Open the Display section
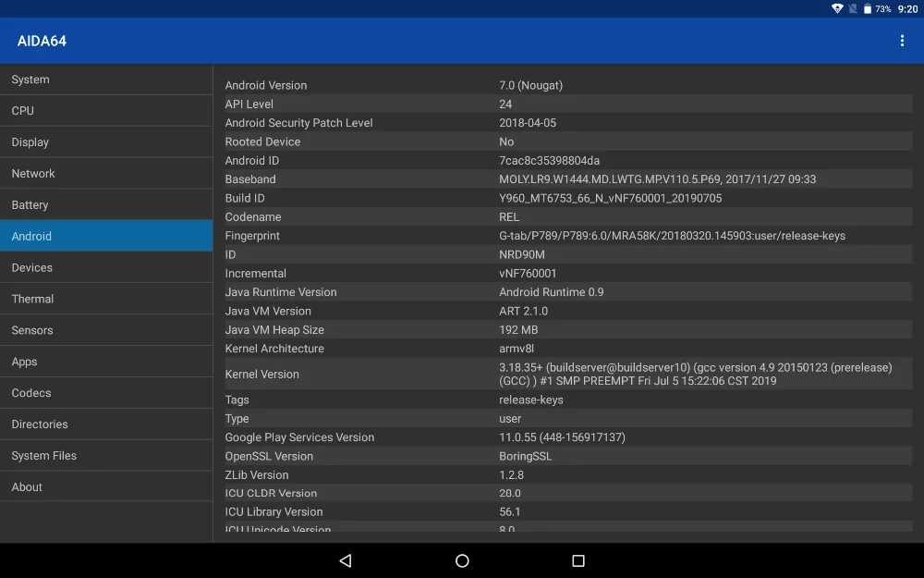Screen dimensions: 924x578 click(x=106, y=141)
